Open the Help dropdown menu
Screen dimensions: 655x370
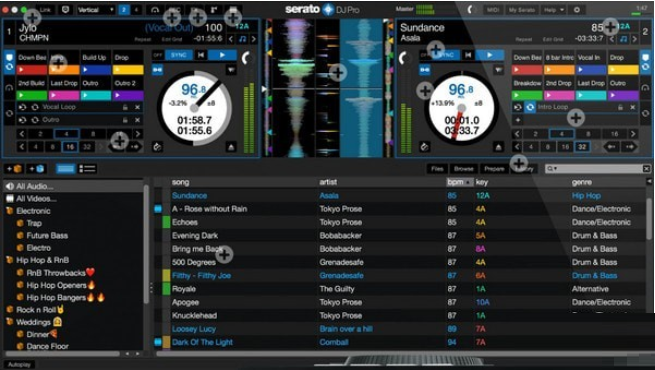[x=553, y=10]
